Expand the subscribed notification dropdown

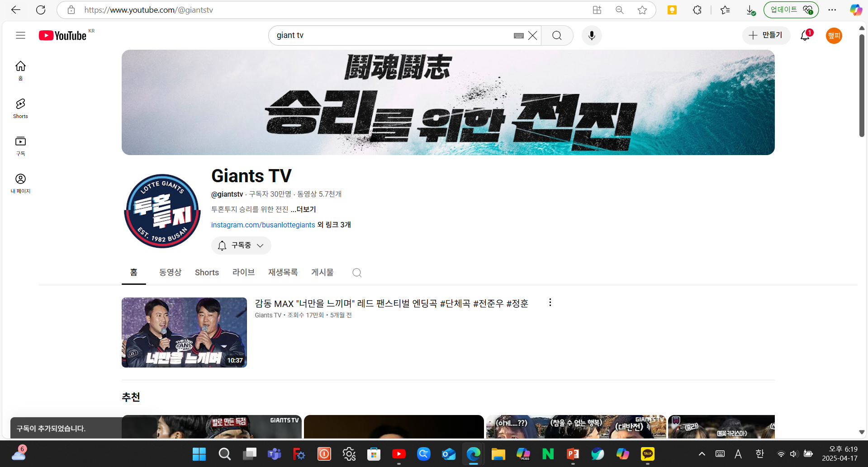point(241,245)
